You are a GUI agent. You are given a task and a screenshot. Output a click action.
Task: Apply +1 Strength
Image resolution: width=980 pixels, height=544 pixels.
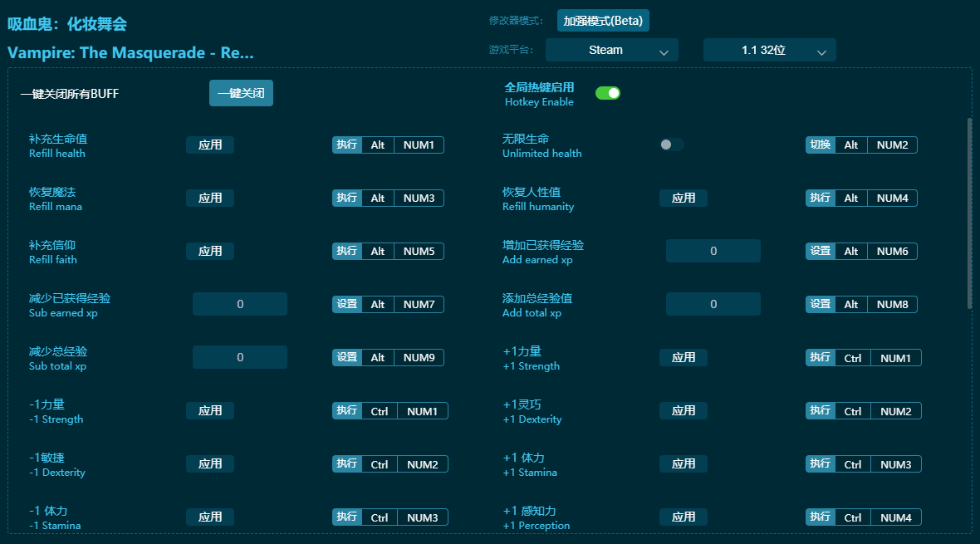point(684,358)
